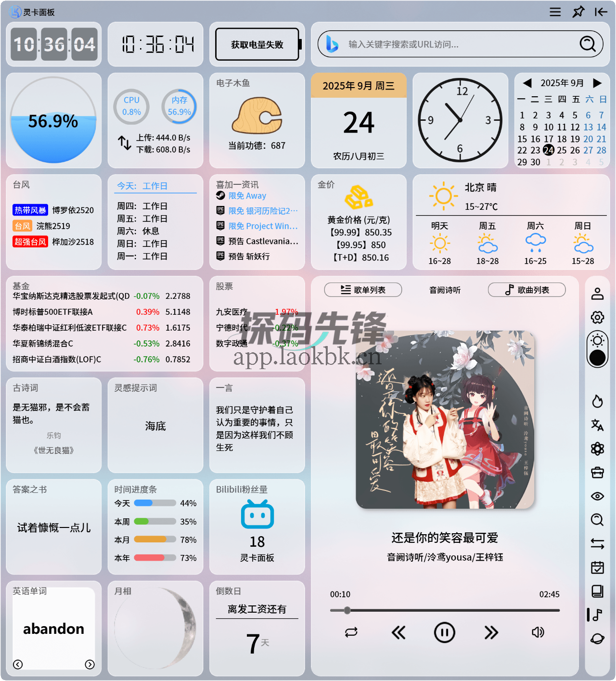
Task: Advance to the next English word
Action: [x=90, y=665]
